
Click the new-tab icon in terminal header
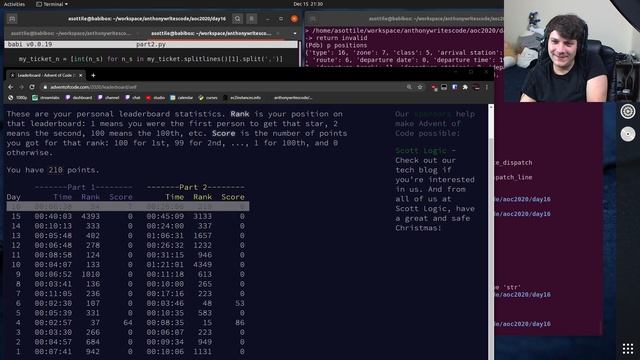click(x=12, y=19)
